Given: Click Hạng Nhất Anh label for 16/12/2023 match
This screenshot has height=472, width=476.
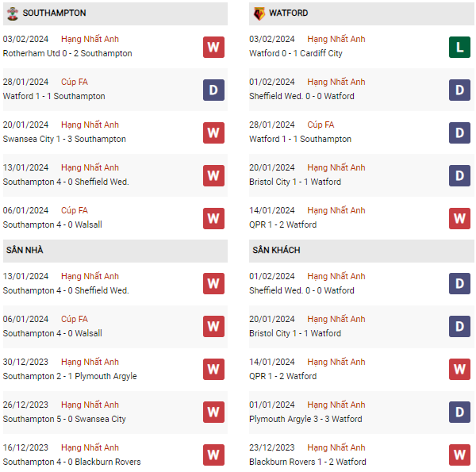Looking at the screenshot, I should tap(90, 447).
